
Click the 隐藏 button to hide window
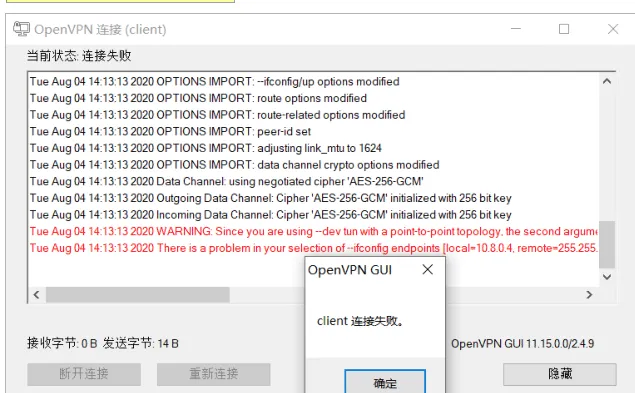(560, 374)
